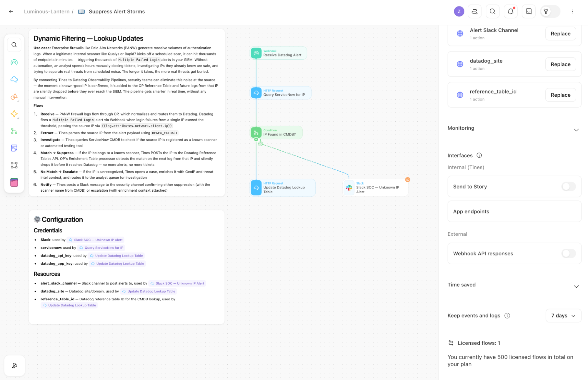
Task: Click the bottom-left shapes icon
Action: [14, 365]
